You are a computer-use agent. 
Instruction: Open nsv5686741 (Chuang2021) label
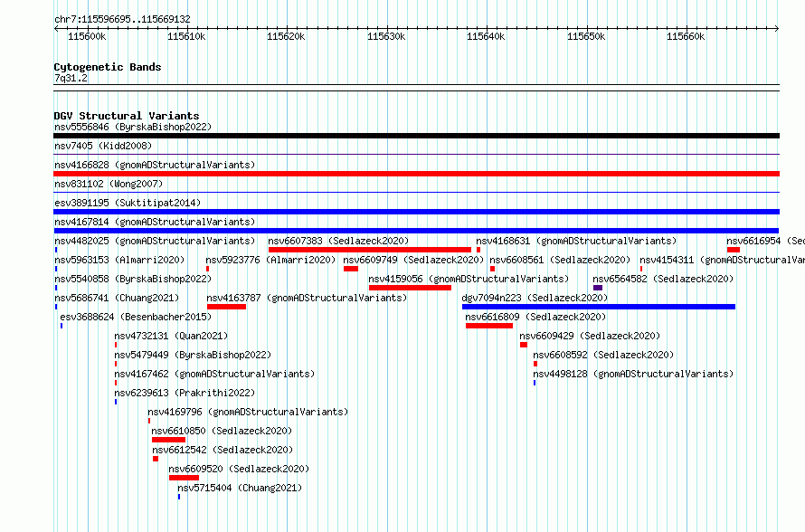point(117,298)
